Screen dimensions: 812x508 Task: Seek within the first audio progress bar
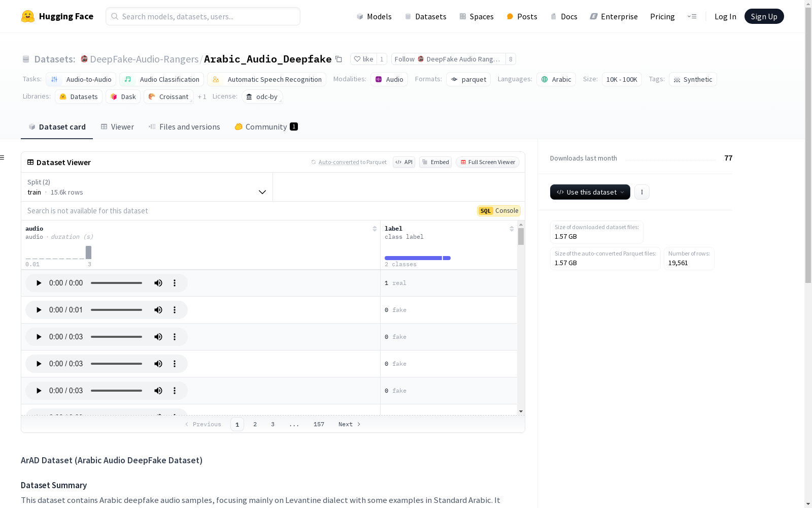[x=116, y=283]
